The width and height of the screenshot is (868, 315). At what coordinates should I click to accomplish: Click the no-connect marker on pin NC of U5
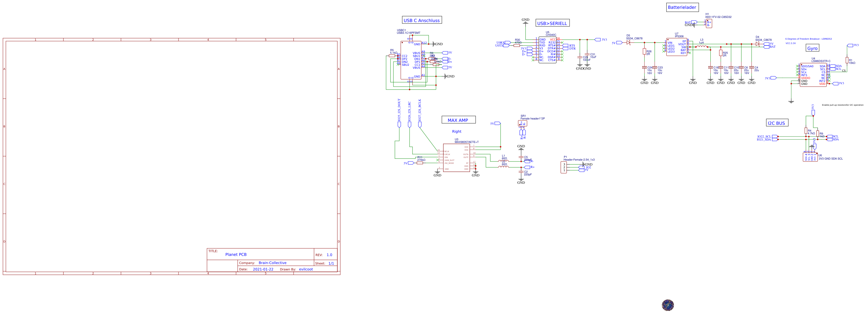pyautogui.click(x=533, y=57)
